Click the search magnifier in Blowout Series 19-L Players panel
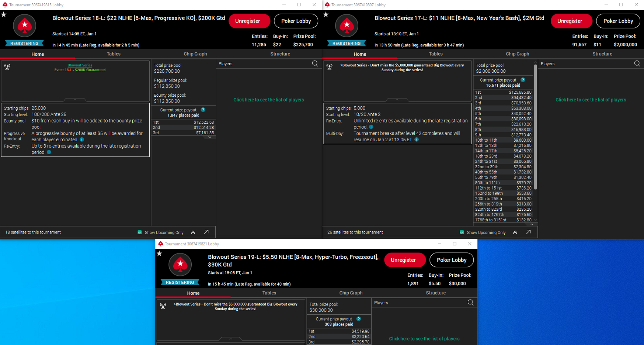 tap(470, 303)
